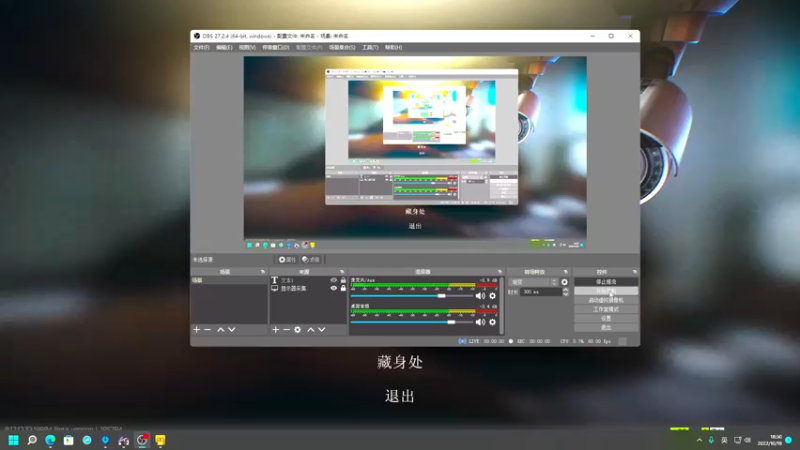The width and height of the screenshot is (800, 450).
Task: Open Windows Search from taskbar
Action: (x=32, y=440)
